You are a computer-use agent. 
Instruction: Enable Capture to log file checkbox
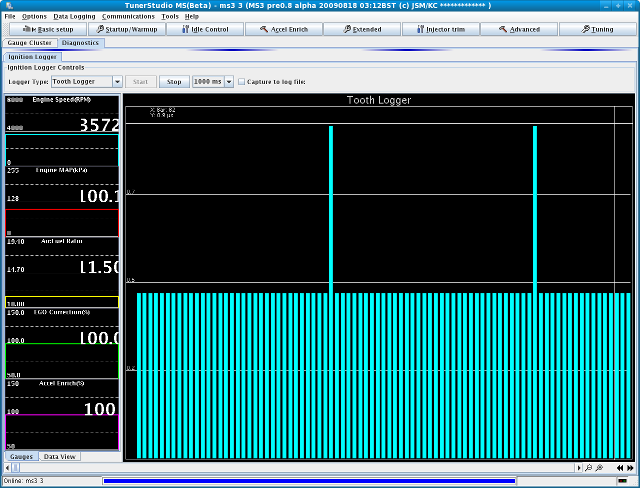pyautogui.click(x=240, y=81)
